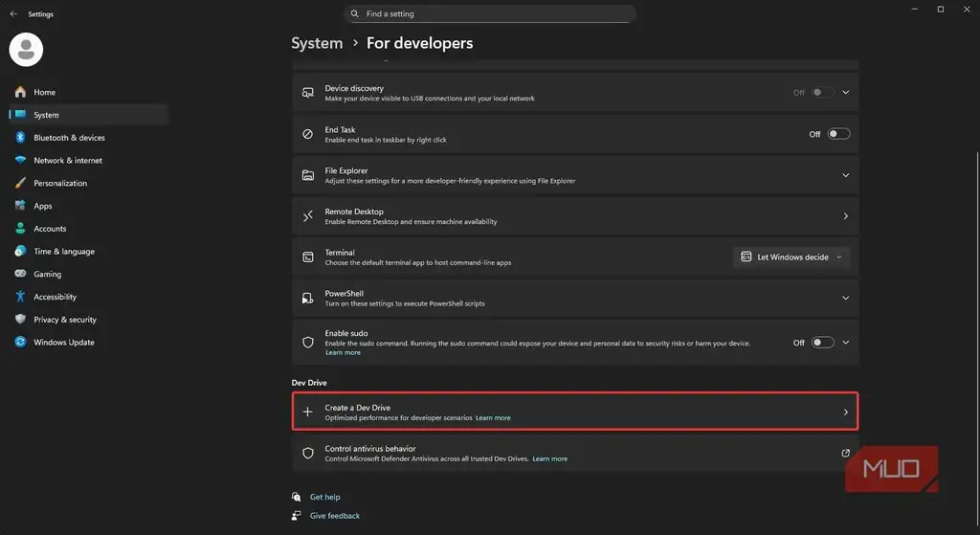Click the Give feedback icon
Screen dimensions: 980x535
click(x=297, y=515)
